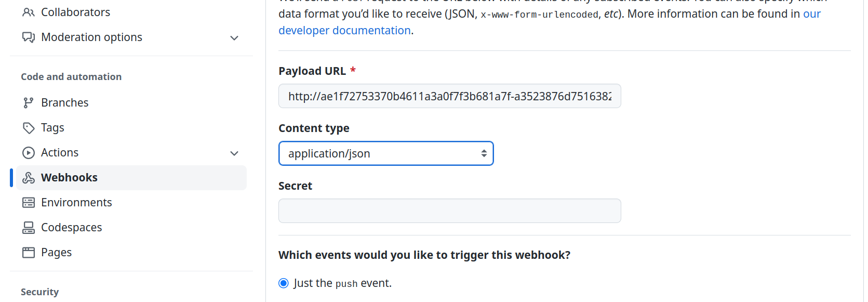Viewport: 868px width, 302px height.
Task: Click the Tags label icon
Action: pyautogui.click(x=28, y=127)
